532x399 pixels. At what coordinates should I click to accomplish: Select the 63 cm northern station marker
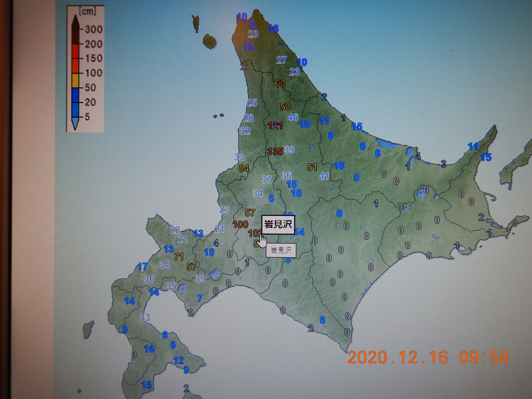280,83
